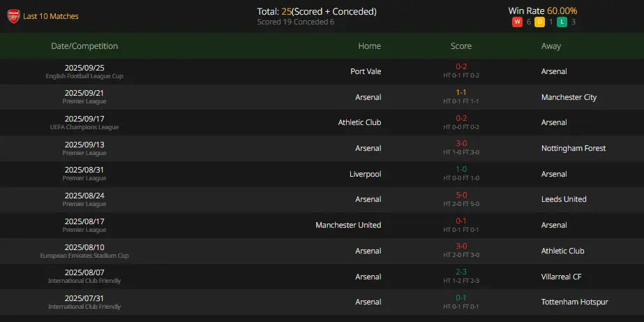Click the 1-1 score against Manchester City
Viewport: 644px width, 322px height.
(x=460, y=92)
